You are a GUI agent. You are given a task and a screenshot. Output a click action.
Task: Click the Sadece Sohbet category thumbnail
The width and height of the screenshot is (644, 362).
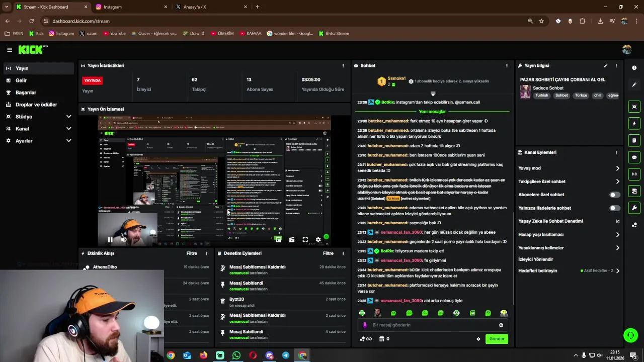click(525, 92)
